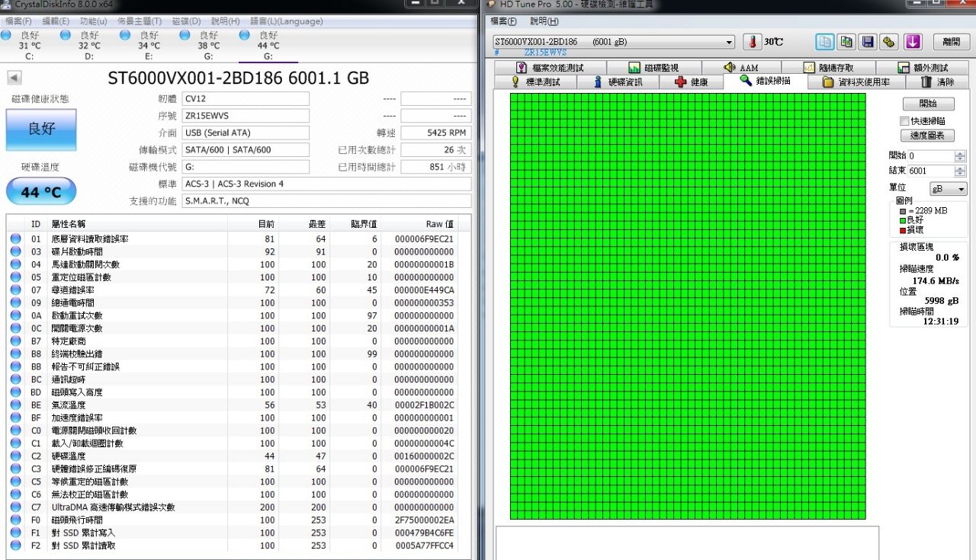Click the thermometer temperature icon in HD Tune
Viewport: 976px width, 560px height.
pos(753,42)
